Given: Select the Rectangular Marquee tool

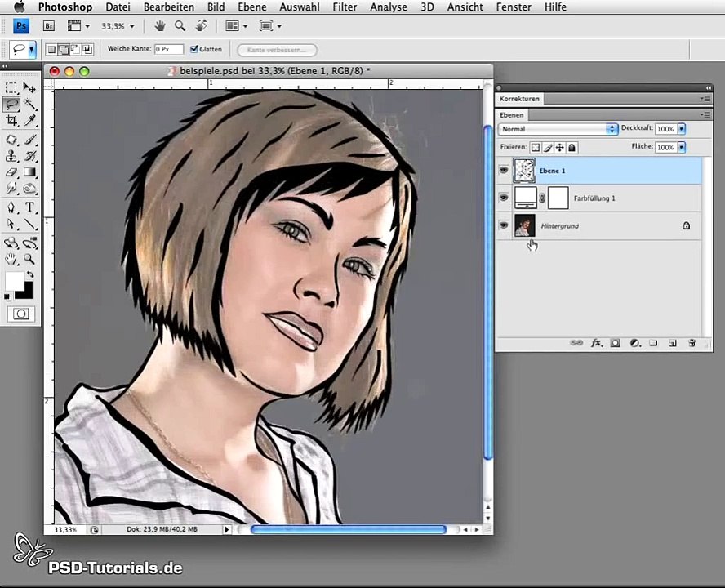Looking at the screenshot, I should [x=11, y=87].
